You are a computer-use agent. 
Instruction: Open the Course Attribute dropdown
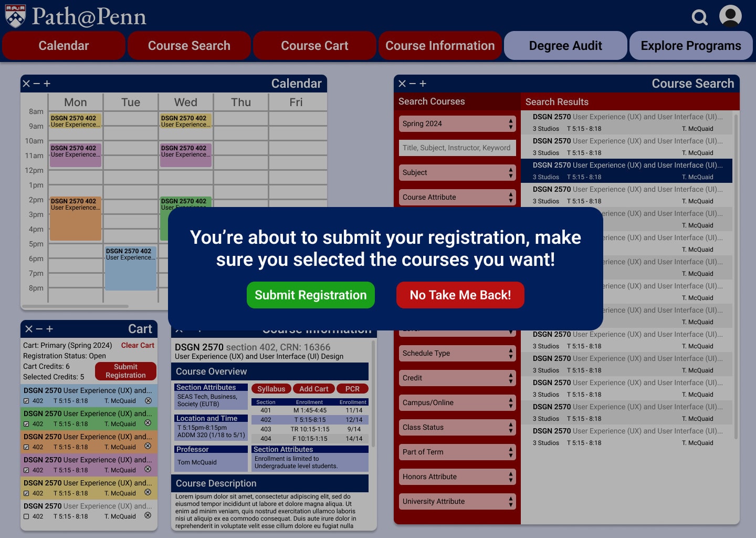click(457, 197)
